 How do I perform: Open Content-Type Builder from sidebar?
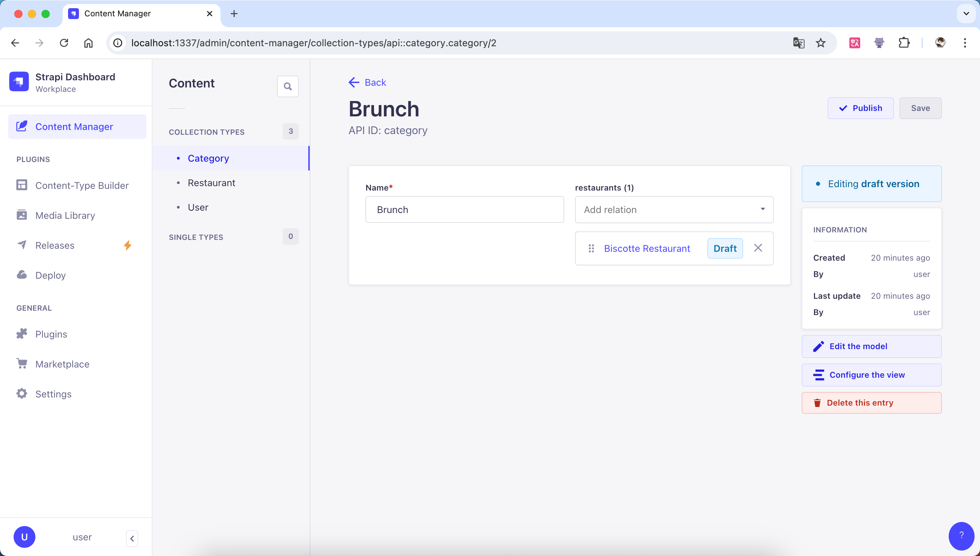pos(82,185)
